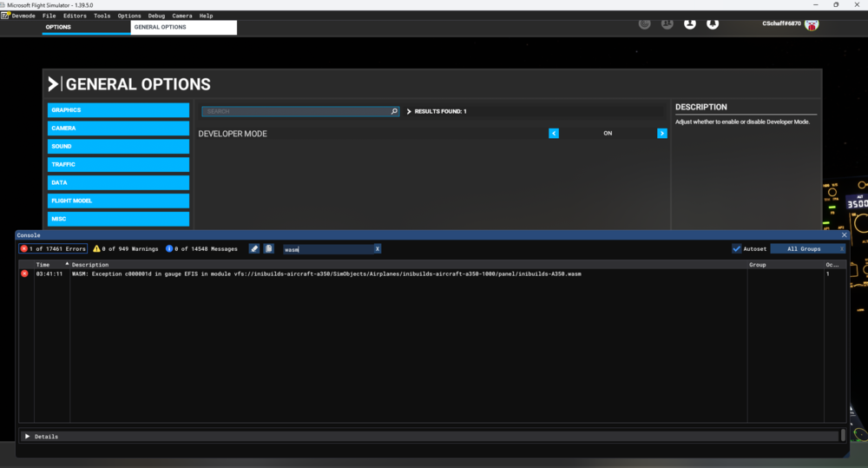Viewport: 868px width, 468px height.
Task: Click the red error icon on WASM row
Action: (x=24, y=274)
